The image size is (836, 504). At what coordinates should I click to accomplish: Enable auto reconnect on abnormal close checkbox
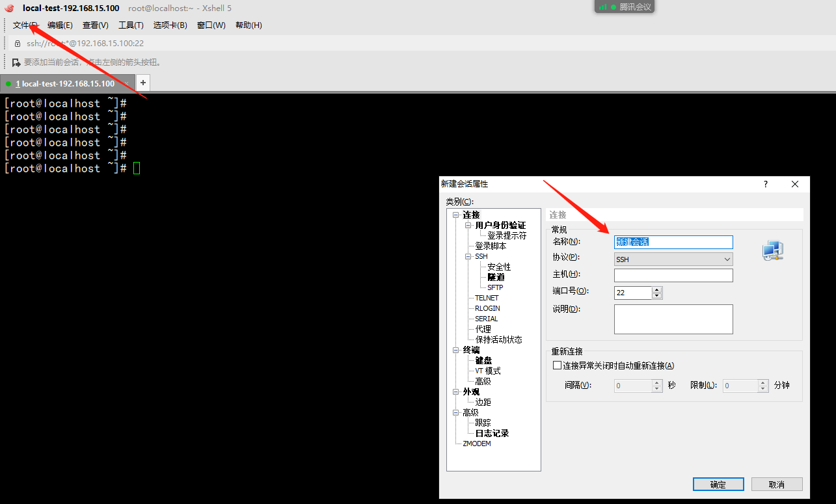point(557,365)
